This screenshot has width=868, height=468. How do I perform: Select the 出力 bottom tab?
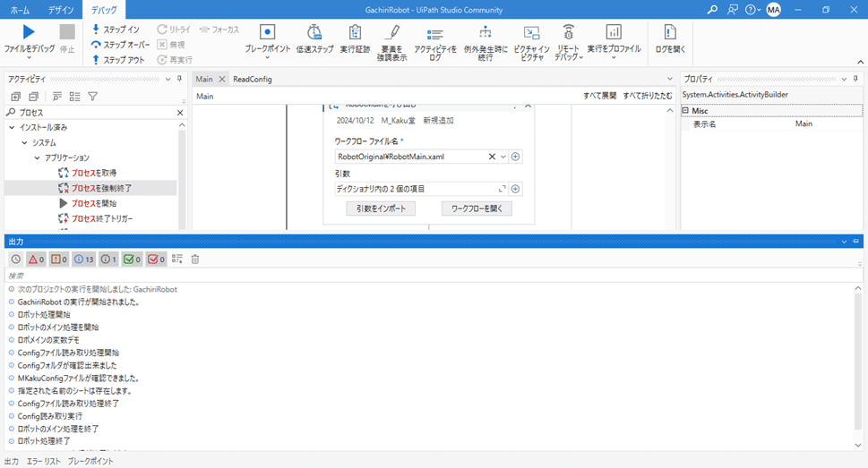pos(11,461)
